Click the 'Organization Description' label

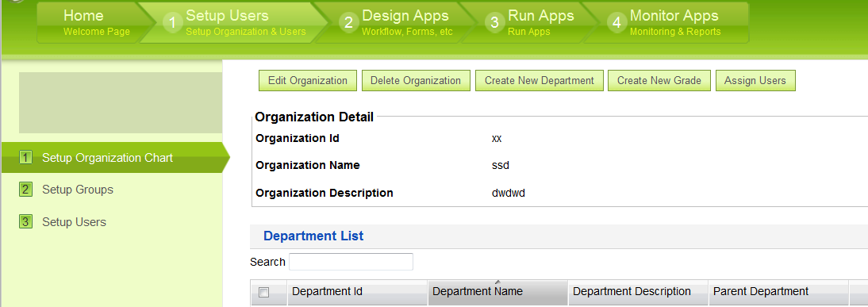325,193
